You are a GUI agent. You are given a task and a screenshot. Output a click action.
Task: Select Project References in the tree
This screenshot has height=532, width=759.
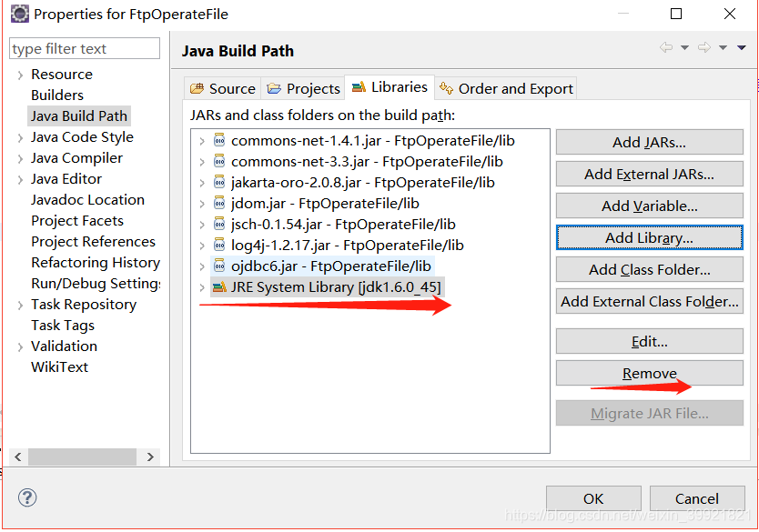94,241
